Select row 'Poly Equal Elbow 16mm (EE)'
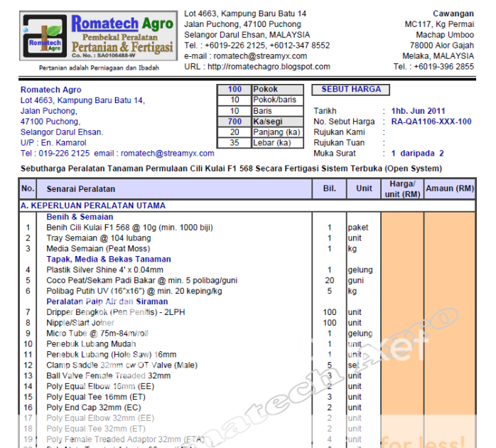Image resolution: width=496 pixels, height=448 pixels. point(247,386)
